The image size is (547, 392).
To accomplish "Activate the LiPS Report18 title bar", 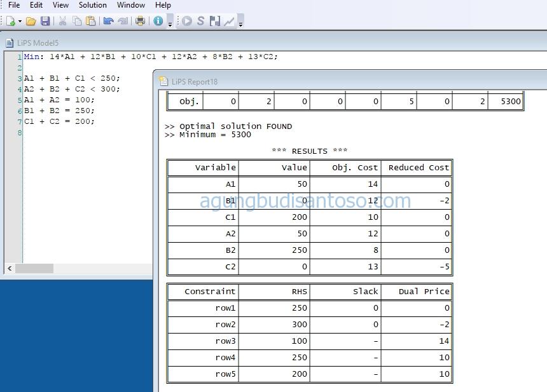I will pyautogui.click(x=350, y=81).
